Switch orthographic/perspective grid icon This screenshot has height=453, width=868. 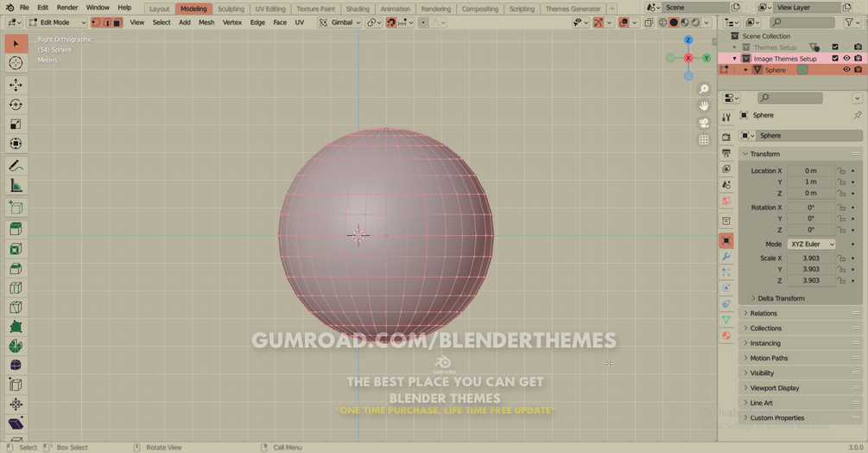point(704,140)
